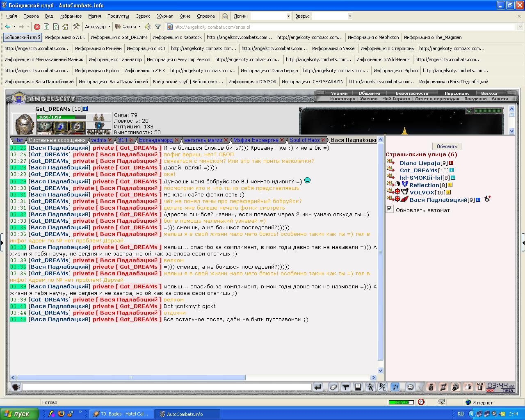Click the injury icon beside Вася Падлабэцкий

pos(488,199)
